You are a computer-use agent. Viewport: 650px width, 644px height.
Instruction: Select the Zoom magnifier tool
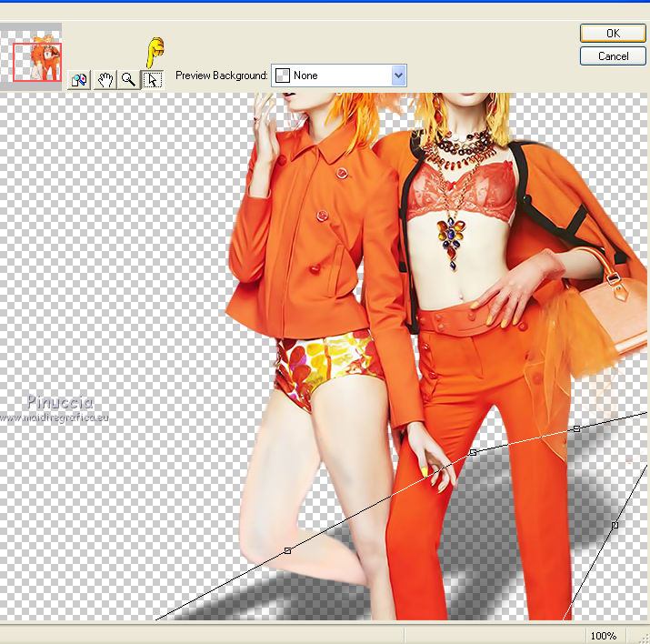(128, 80)
